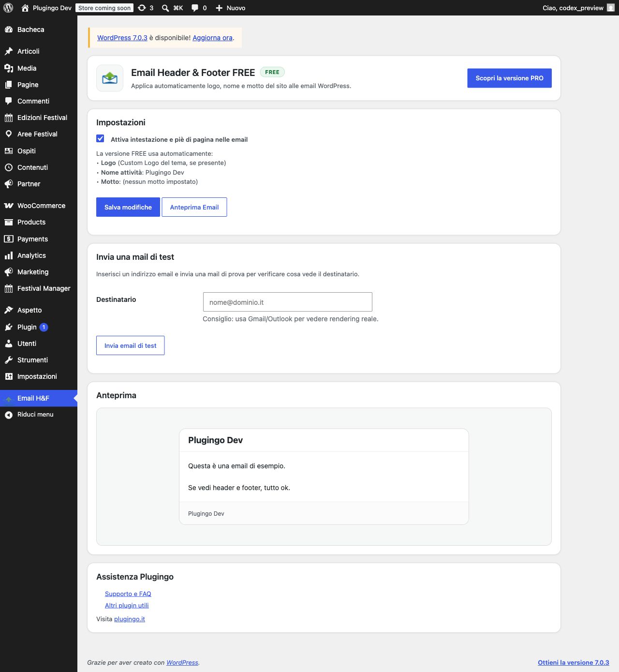Click the Ospiti icon in sidebar
Image resolution: width=619 pixels, height=672 pixels.
9,151
